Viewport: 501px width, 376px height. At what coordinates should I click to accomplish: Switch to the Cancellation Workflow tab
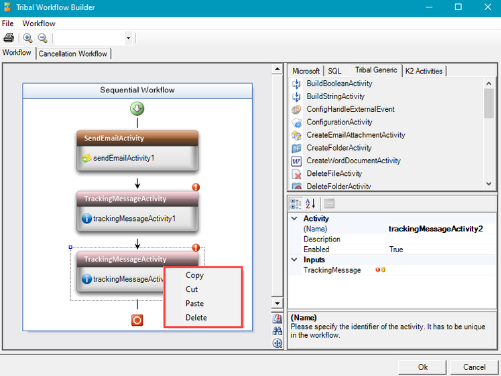coord(73,54)
